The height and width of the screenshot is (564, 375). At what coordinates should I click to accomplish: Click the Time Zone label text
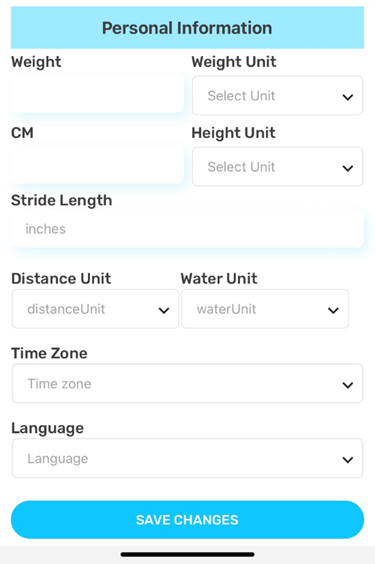tap(49, 353)
